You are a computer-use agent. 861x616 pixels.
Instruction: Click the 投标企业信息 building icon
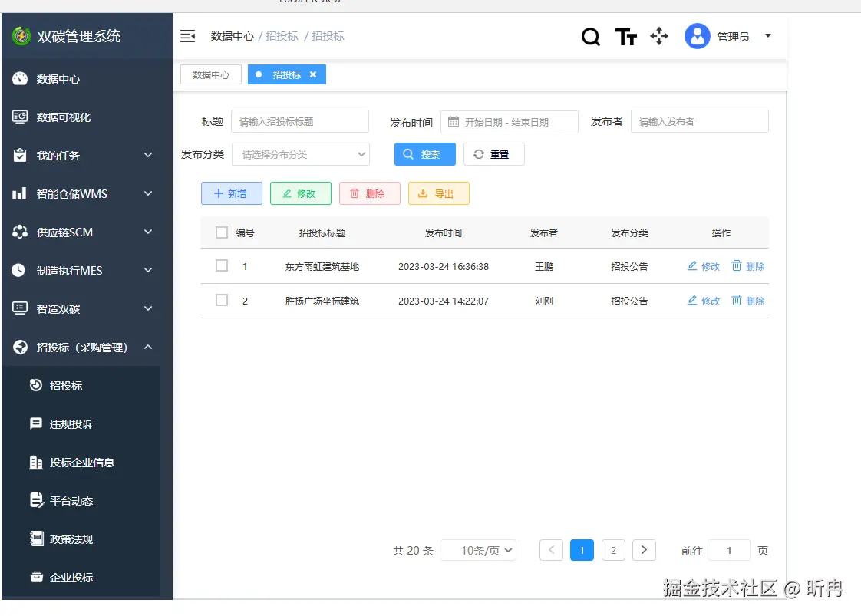(x=36, y=463)
